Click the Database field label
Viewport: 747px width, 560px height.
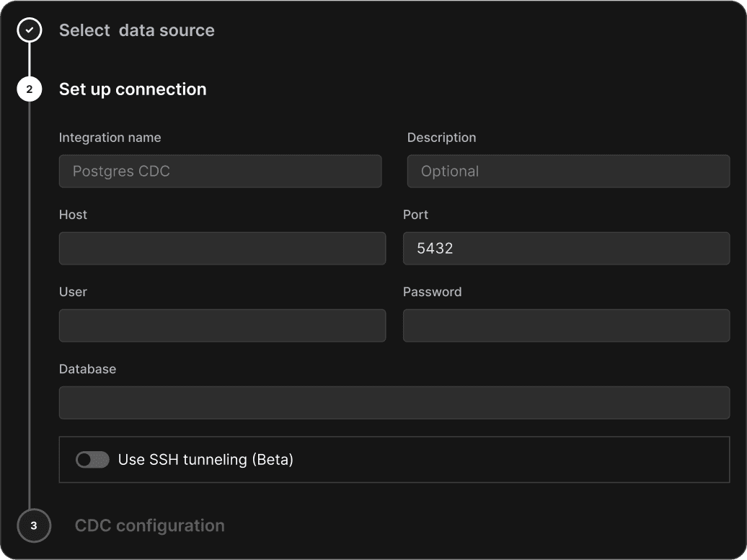[x=87, y=369]
